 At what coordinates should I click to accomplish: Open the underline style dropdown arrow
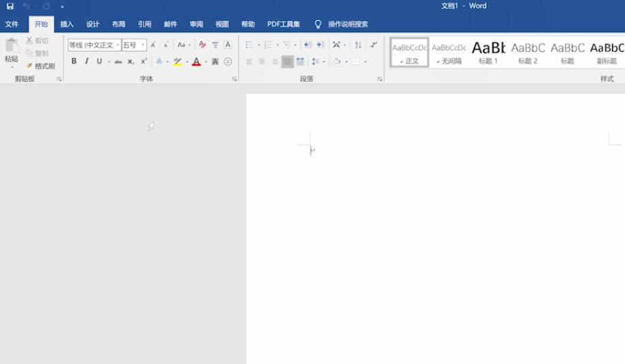tap(109, 62)
